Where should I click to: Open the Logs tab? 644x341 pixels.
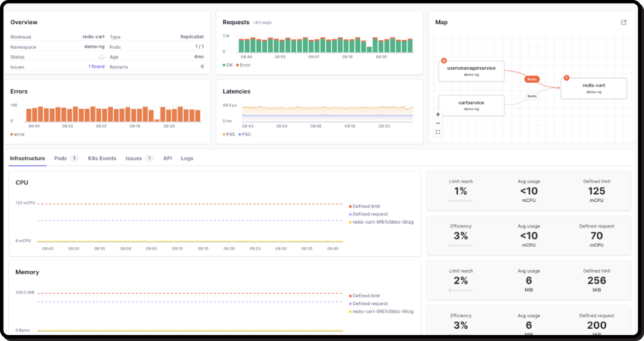click(x=187, y=159)
